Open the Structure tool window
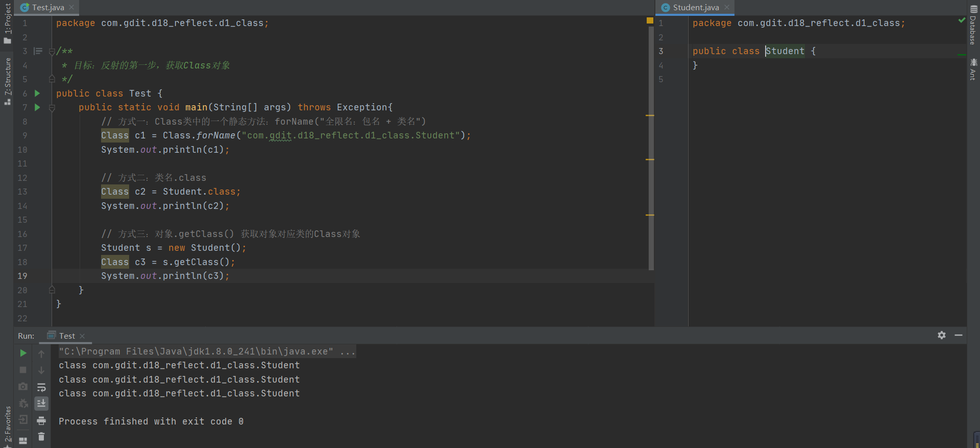980x448 pixels. pyautogui.click(x=7, y=81)
